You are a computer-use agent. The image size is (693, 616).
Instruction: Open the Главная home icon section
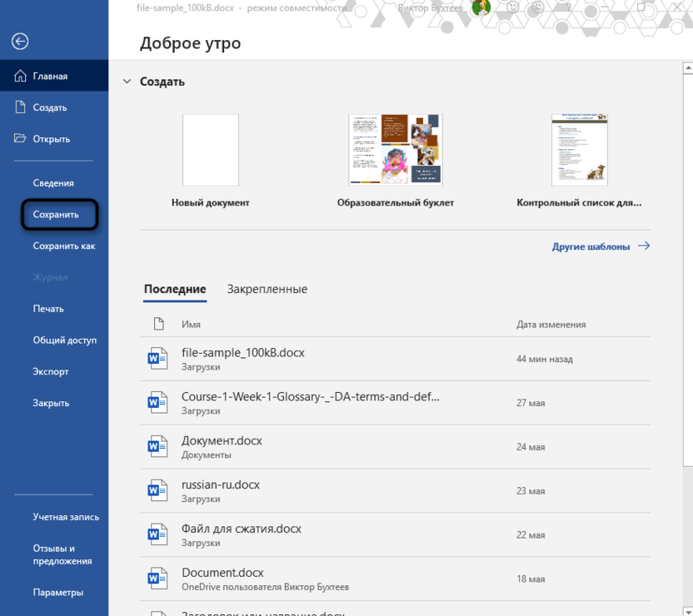pyautogui.click(x=20, y=76)
